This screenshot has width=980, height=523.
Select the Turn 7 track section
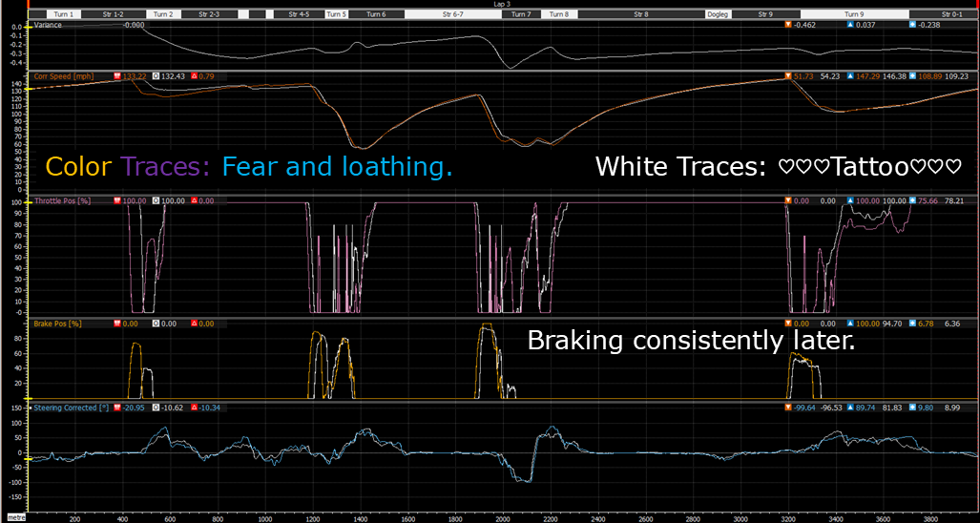[x=521, y=13]
